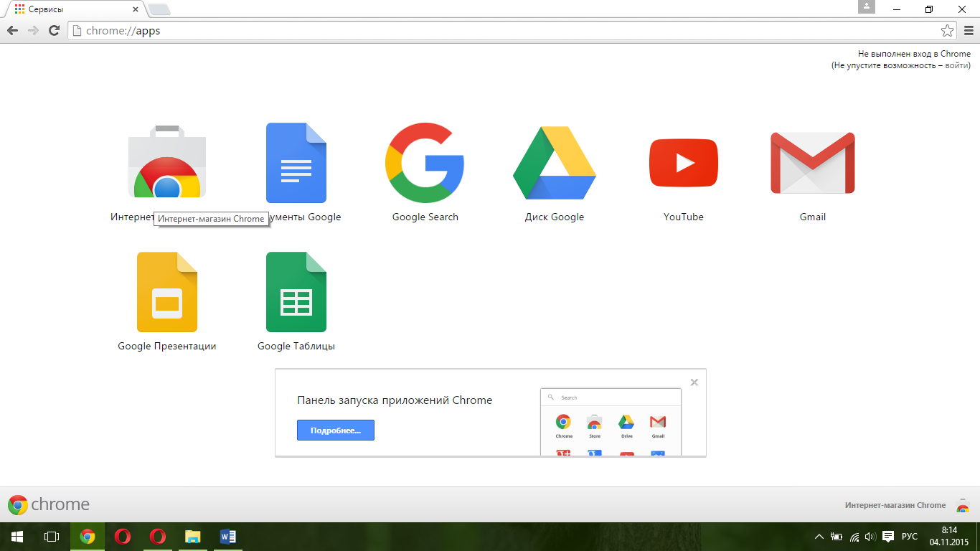Image resolution: width=980 pixels, height=551 pixels.
Task: Bookmark the page with the star icon
Action: pyautogui.click(x=947, y=31)
